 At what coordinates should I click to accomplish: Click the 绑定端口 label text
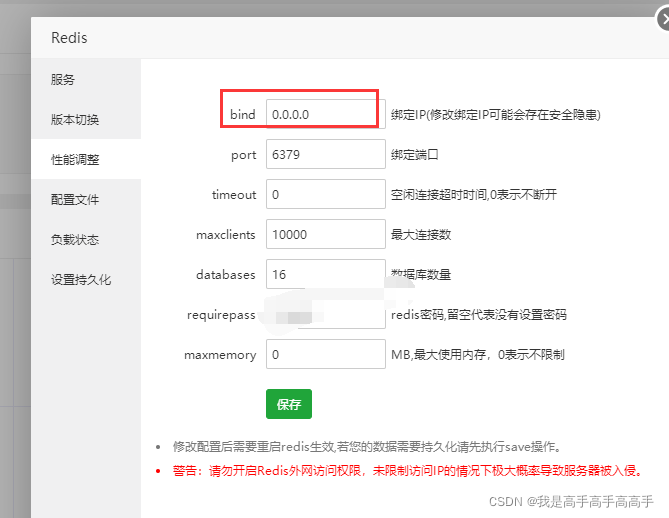[414, 154]
